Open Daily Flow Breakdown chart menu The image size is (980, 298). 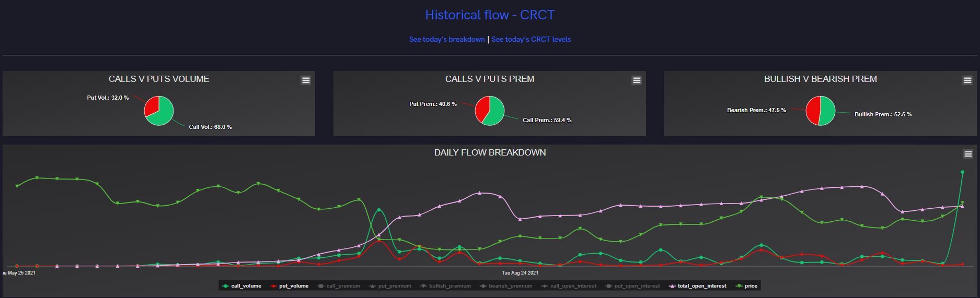tap(968, 154)
